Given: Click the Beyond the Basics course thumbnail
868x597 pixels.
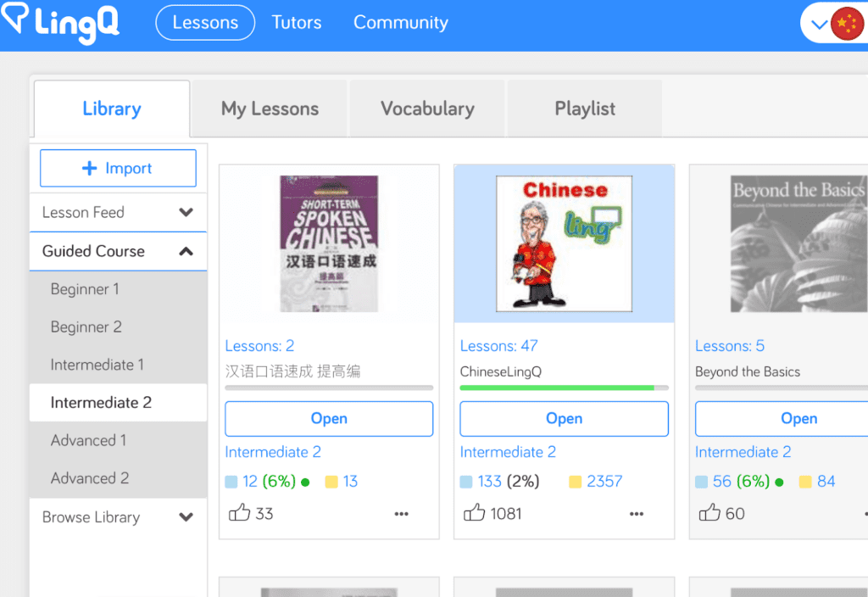Looking at the screenshot, I should tap(799, 243).
